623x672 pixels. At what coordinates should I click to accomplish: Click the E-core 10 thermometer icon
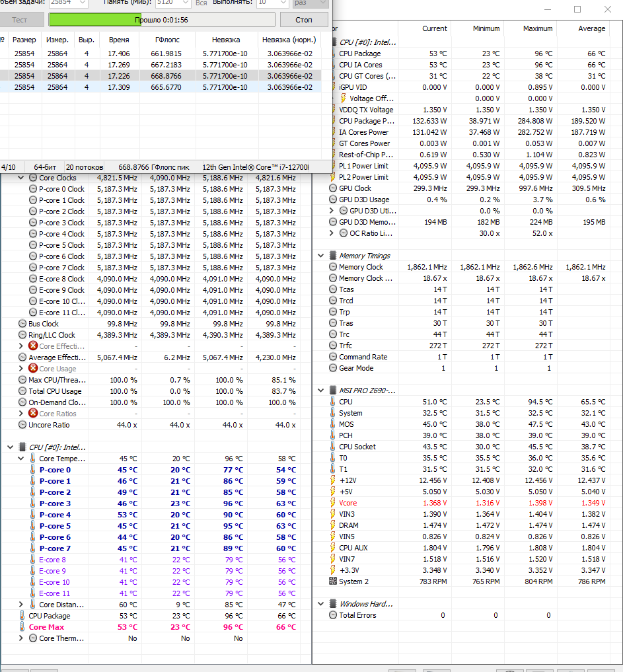click(33, 582)
